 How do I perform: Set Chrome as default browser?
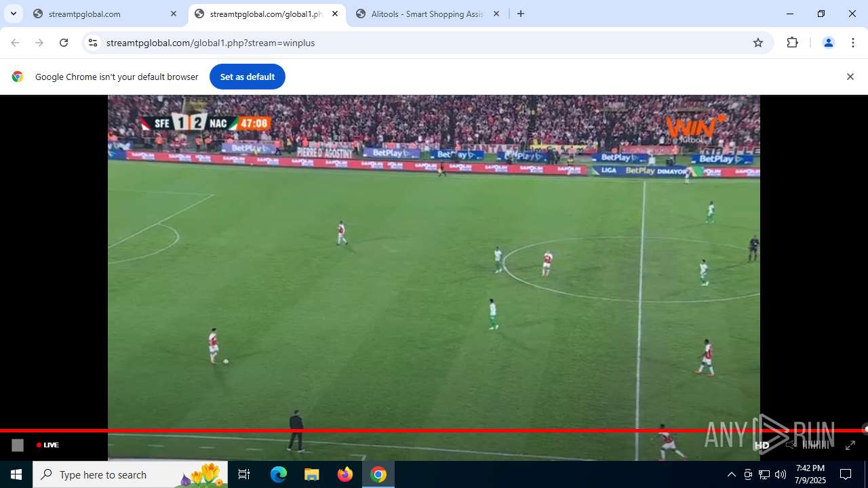247,77
